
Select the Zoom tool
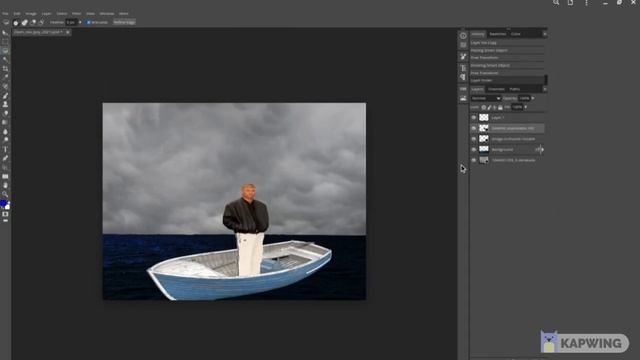tap(5, 194)
